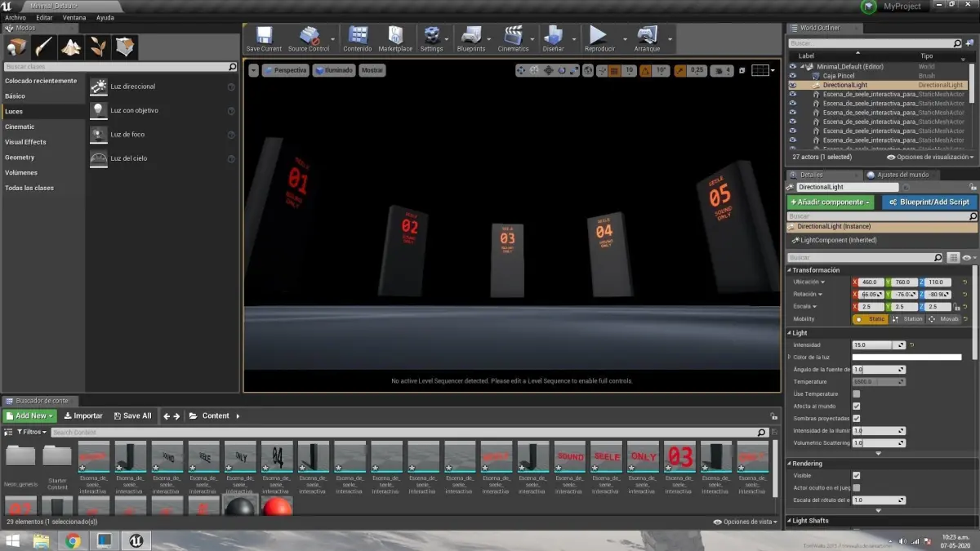The height and width of the screenshot is (551, 980).
Task: Pick the Luz de foco light item
Action: [x=163, y=134]
